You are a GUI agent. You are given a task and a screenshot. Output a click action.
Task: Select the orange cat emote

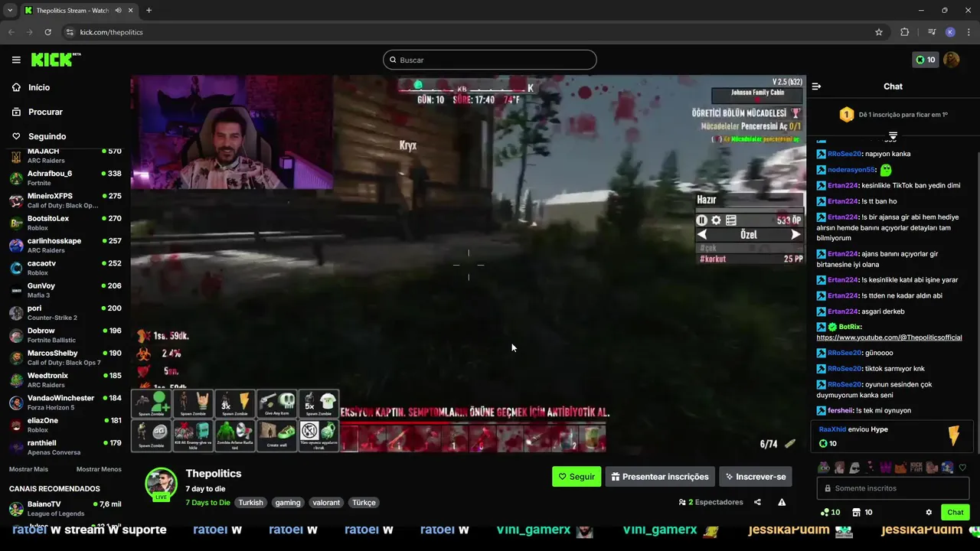[901, 468]
